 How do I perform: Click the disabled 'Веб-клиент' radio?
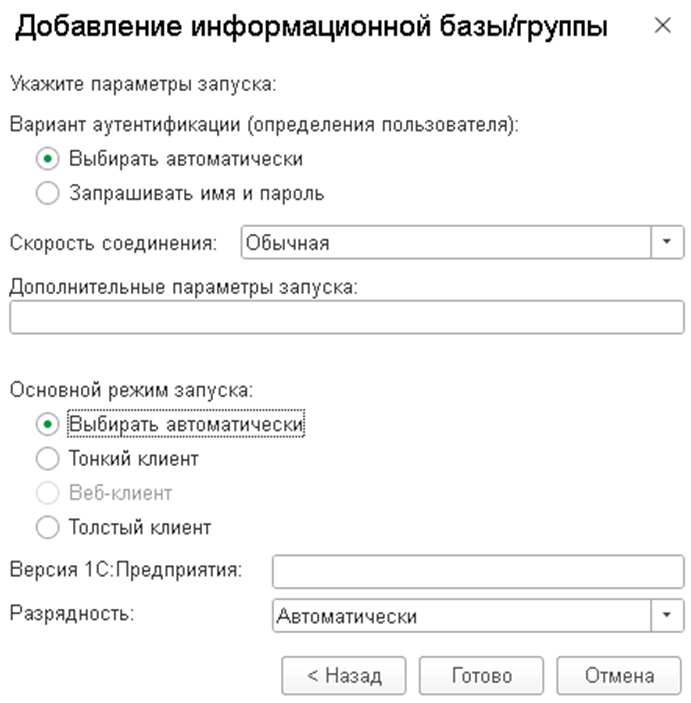point(48,493)
